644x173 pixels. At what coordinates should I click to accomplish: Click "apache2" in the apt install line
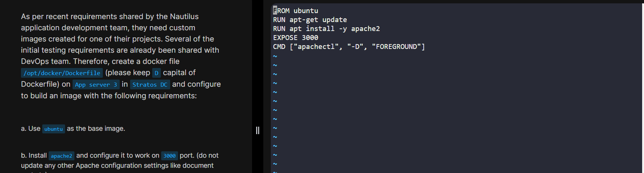click(x=365, y=29)
